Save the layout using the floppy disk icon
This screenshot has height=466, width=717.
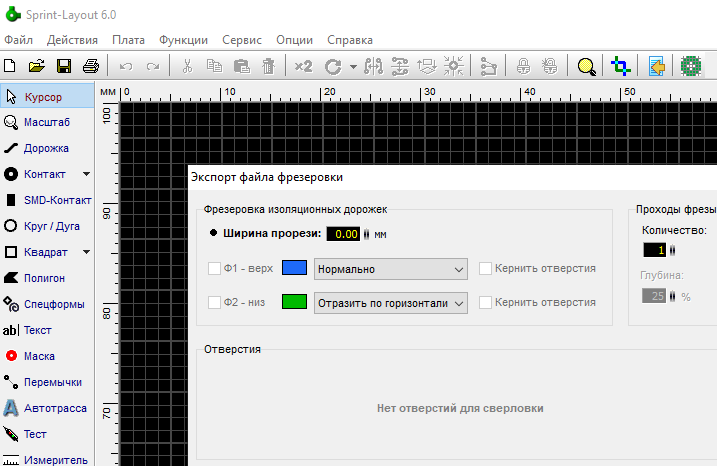coord(64,67)
